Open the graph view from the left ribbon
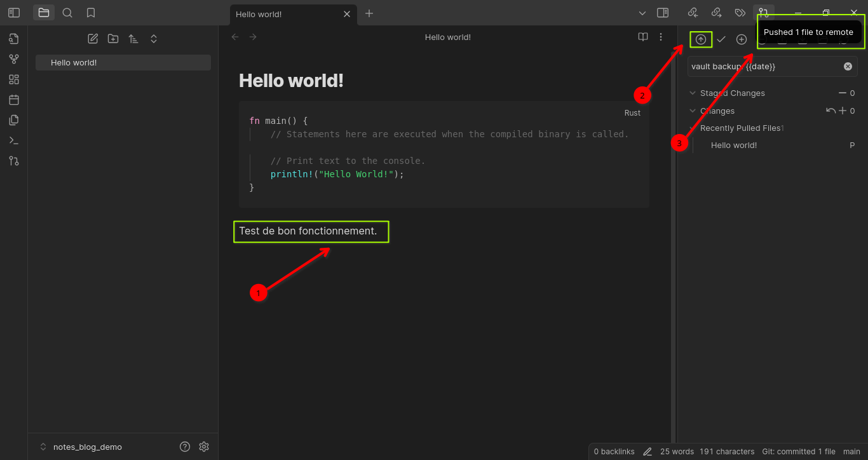Viewport: 868px width, 460px height. point(14,59)
